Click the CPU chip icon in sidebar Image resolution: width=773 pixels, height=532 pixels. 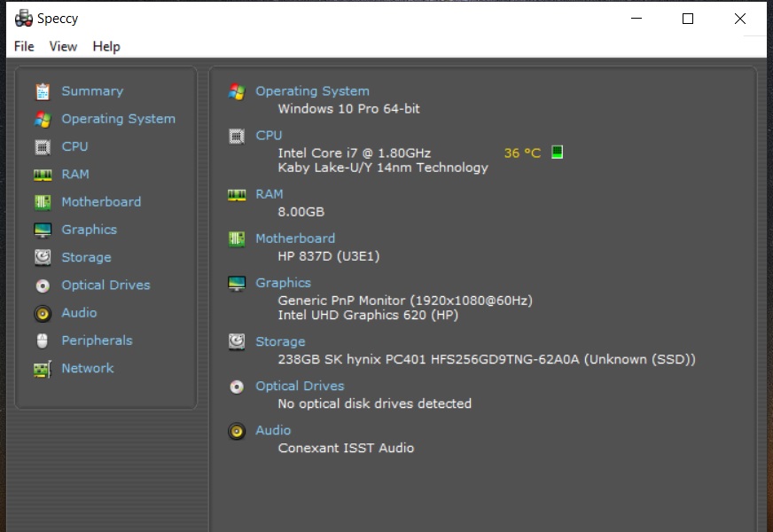pyautogui.click(x=43, y=147)
